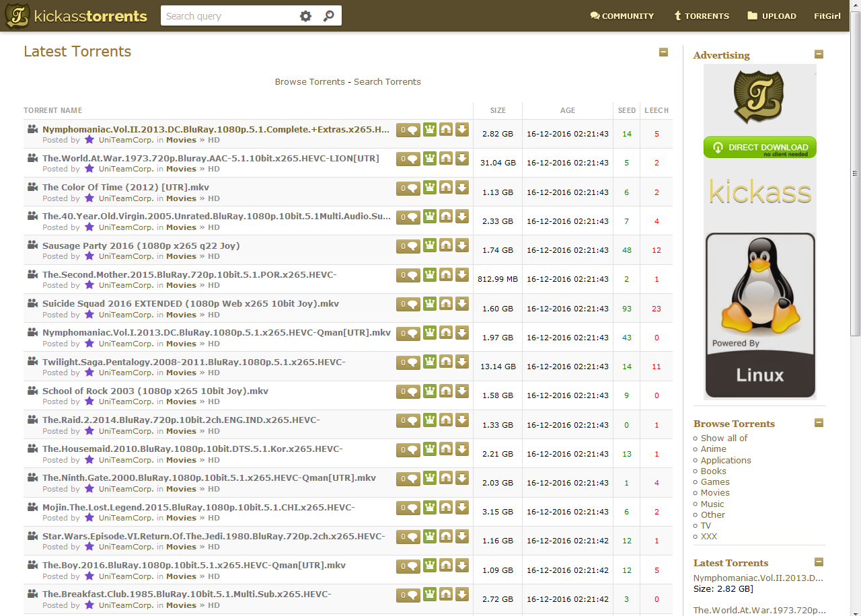Viewport: 861px width, 616px height.
Task: Collapse the Latest Torrents main panel
Action: point(663,52)
